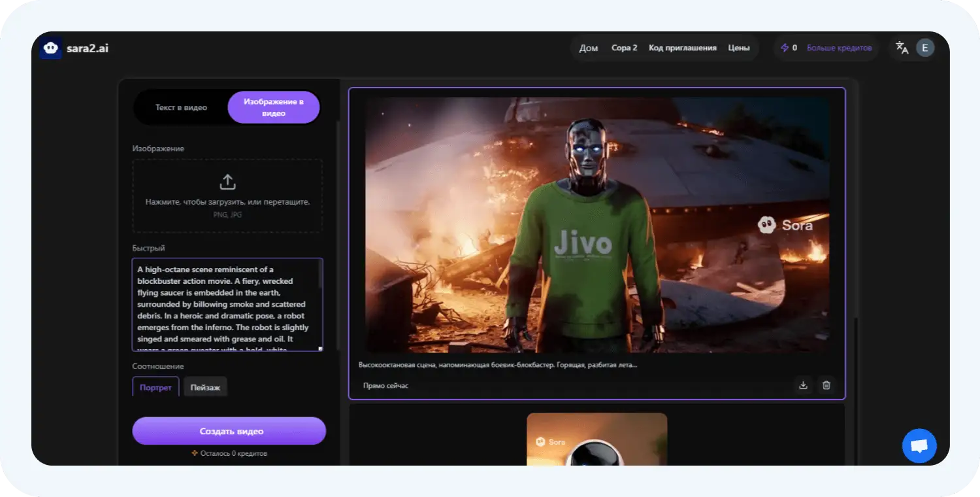Image resolution: width=980 pixels, height=497 pixels.
Task: Delete the generated video with trash icon
Action: pyautogui.click(x=826, y=385)
